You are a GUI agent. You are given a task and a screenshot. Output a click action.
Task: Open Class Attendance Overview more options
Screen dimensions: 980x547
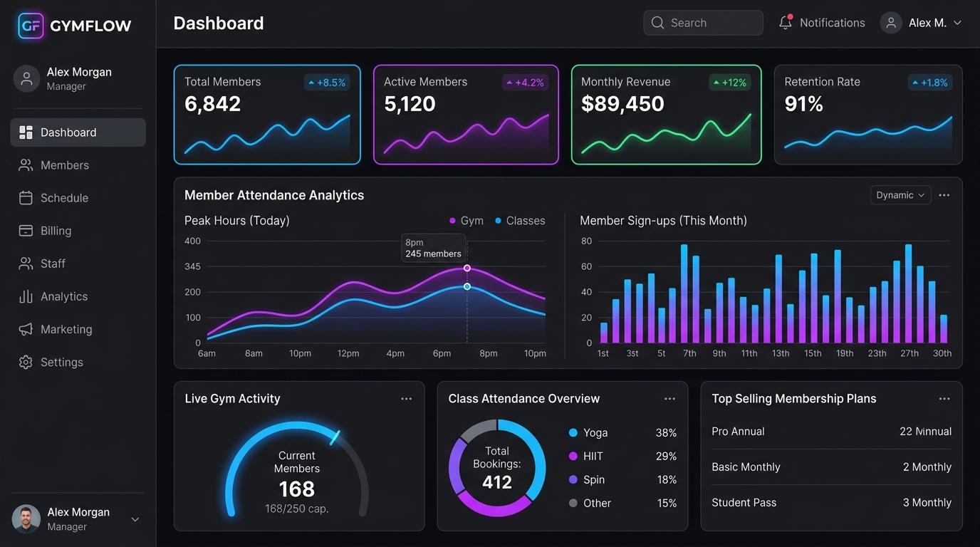pos(670,399)
